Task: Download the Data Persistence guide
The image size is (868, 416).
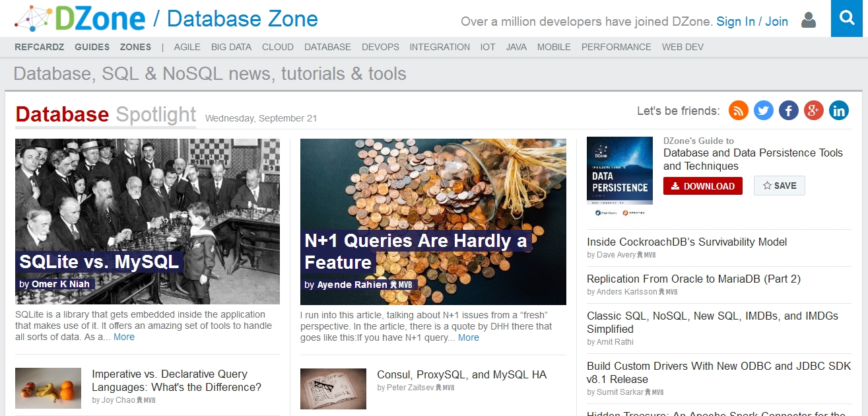Action: coord(703,186)
